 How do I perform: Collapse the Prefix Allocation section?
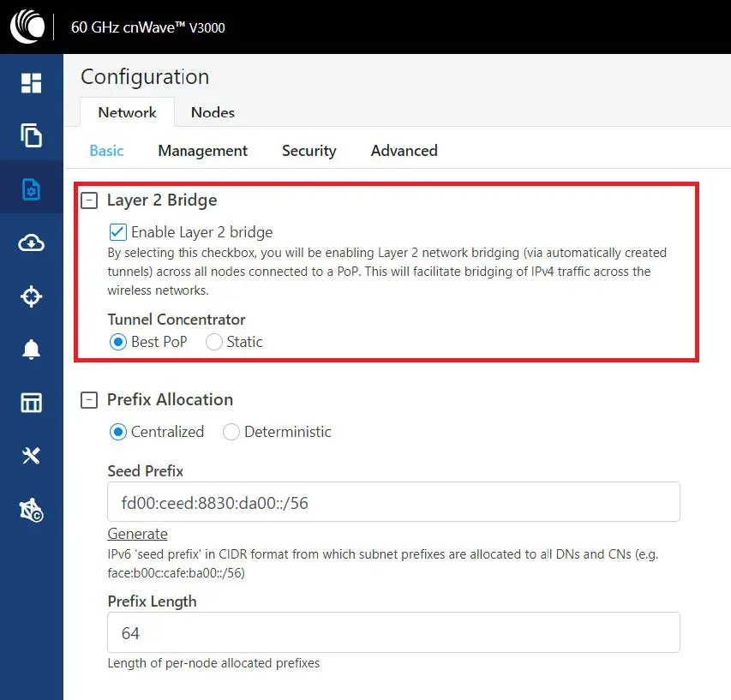pyautogui.click(x=89, y=400)
